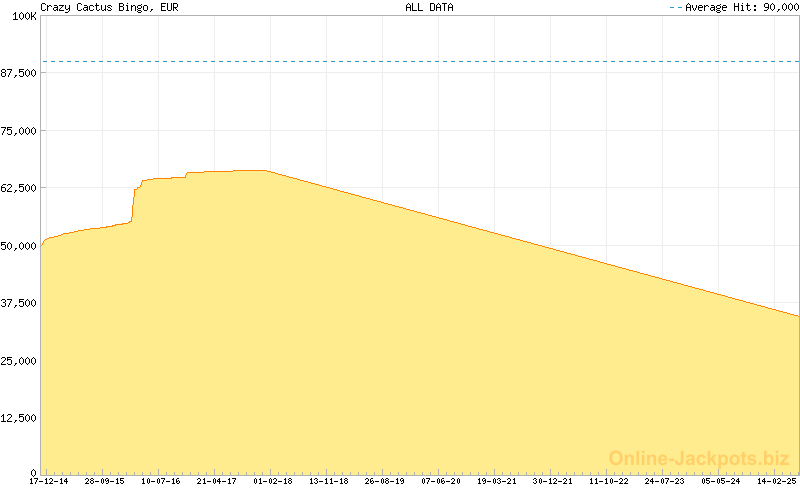Select the 10-07-16 date on the x-axis
Screen dimensions: 800x490
161,481
